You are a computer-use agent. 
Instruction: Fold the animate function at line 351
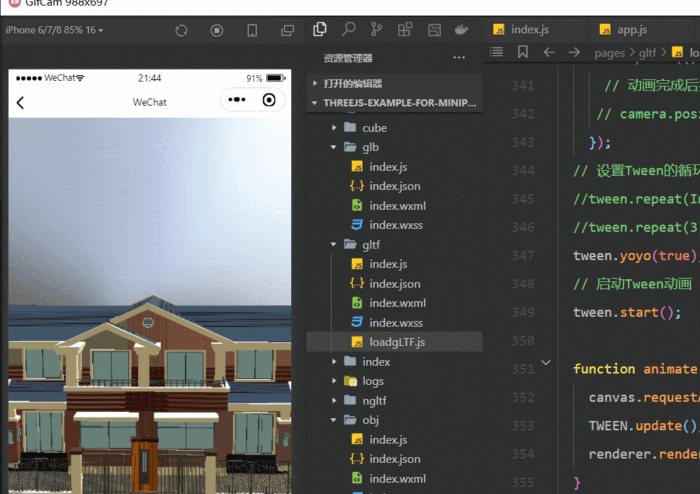click(546, 363)
